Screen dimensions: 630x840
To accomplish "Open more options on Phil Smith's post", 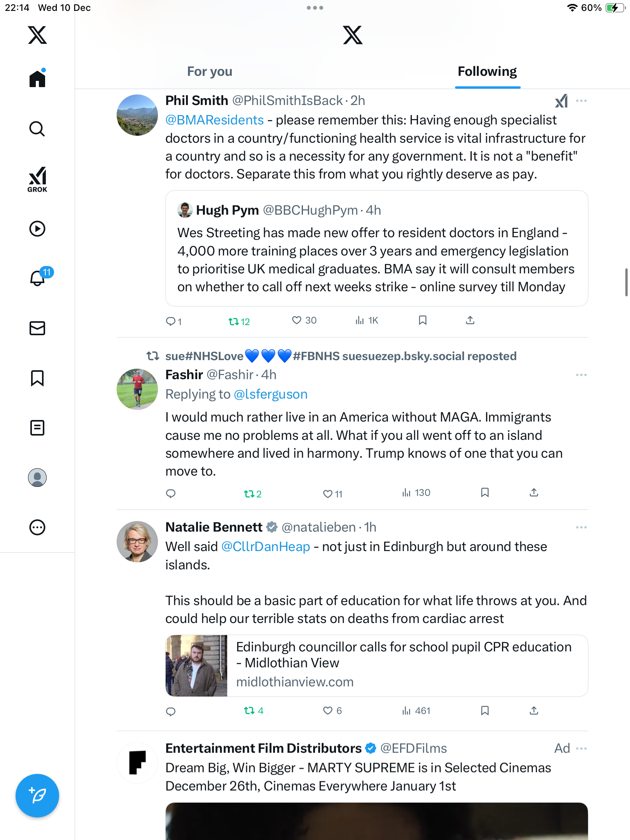I will tap(581, 101).
